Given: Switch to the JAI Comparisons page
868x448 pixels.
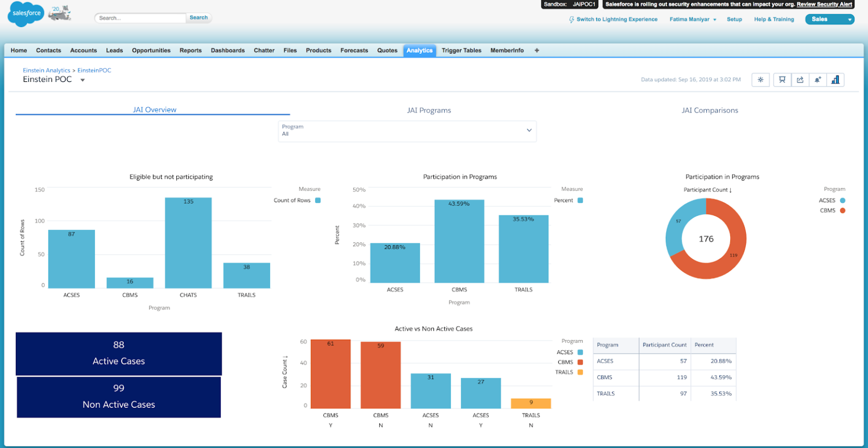Looking at the screenshot, I should [x=710, y=110].
